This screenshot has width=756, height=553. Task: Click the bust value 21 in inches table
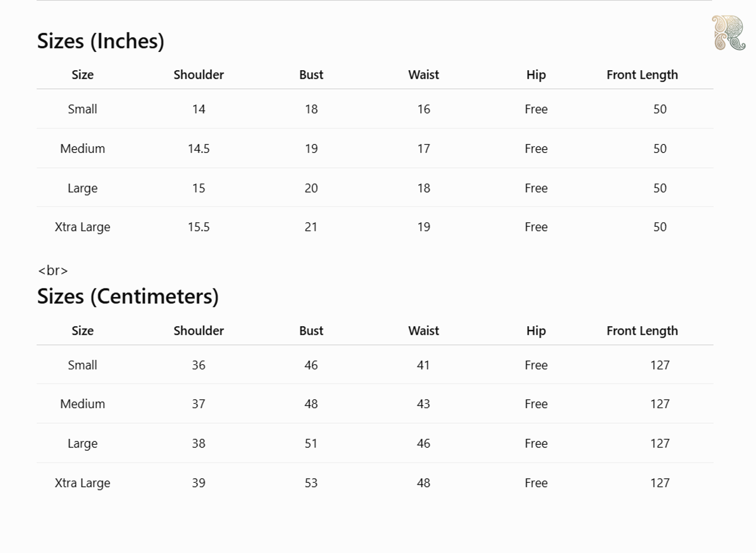point(311,227)
